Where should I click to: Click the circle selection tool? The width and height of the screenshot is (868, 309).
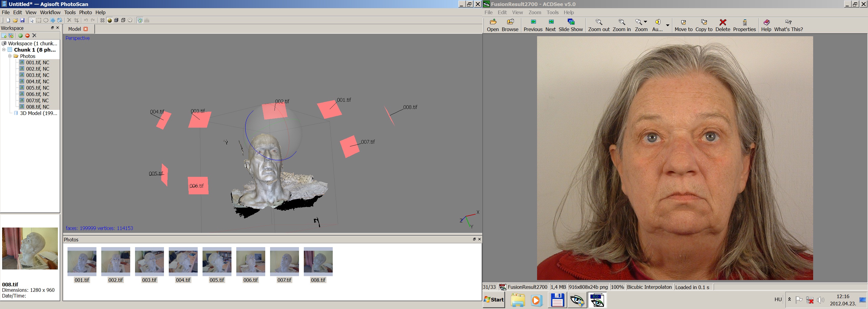(x=46, y=20)
